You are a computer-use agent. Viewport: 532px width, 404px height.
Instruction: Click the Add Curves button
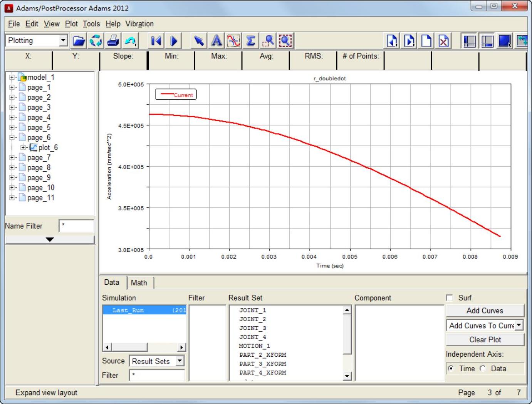point(485,311)
